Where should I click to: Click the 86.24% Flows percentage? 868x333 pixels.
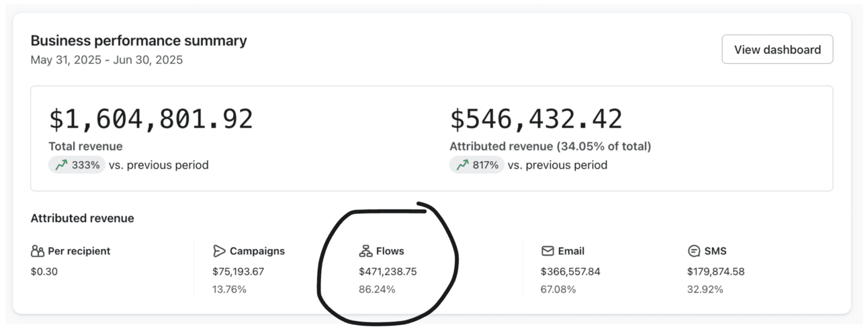click(x=378, y=289)
